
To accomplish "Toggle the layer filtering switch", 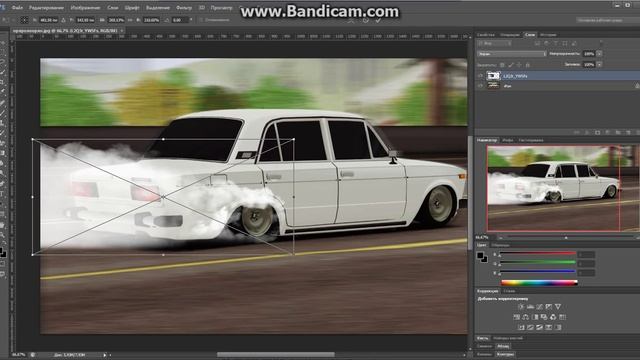I will (x=601, y=42).
